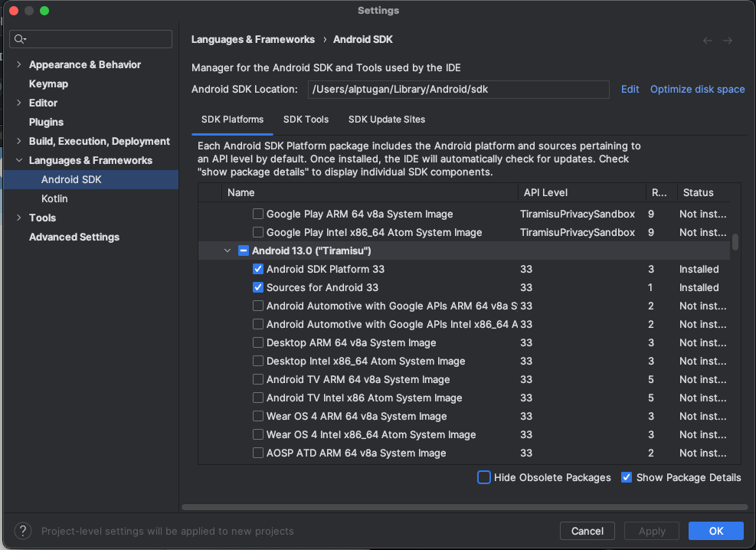The height and width of the screenshot is (550, 756).
Task: Click the help question mark icon
Action: coord(23,531)
